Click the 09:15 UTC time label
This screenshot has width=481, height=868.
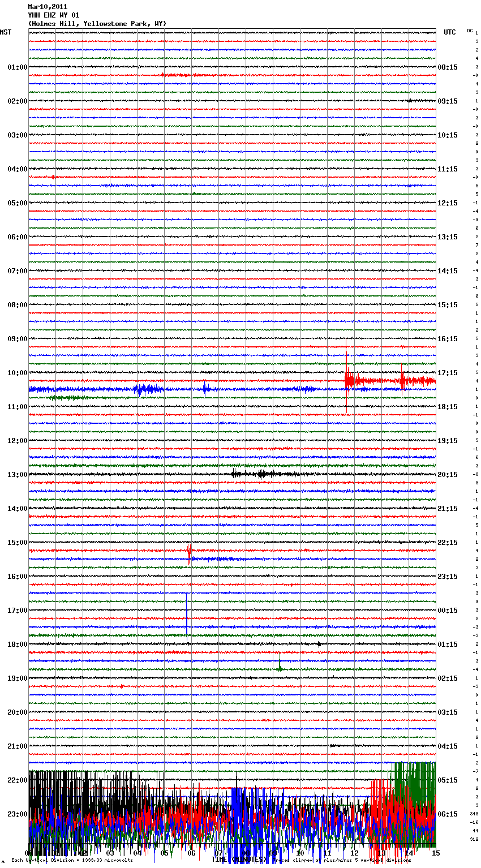[448, 101]
